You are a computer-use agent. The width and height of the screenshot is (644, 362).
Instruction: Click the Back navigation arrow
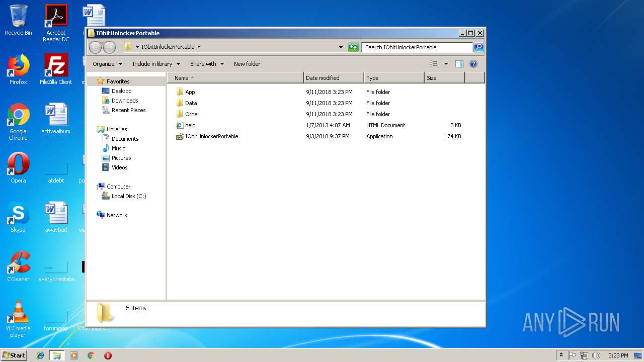coord(95,47)
